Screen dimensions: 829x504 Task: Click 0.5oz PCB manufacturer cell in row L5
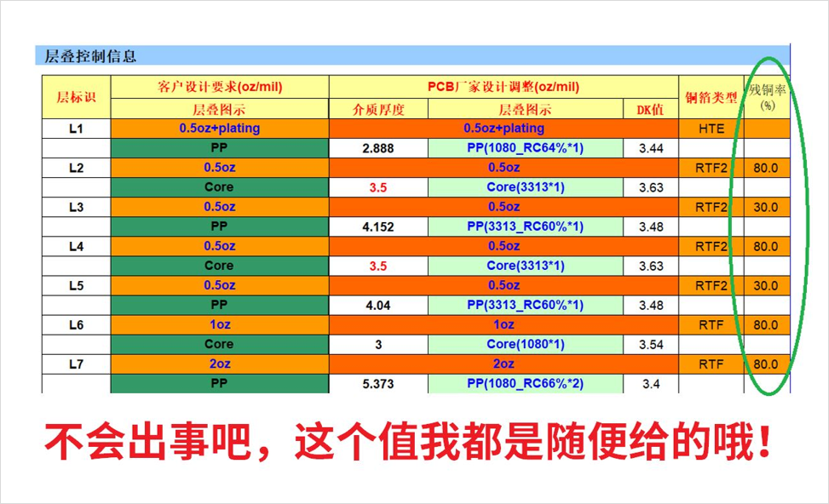(504, 285)
